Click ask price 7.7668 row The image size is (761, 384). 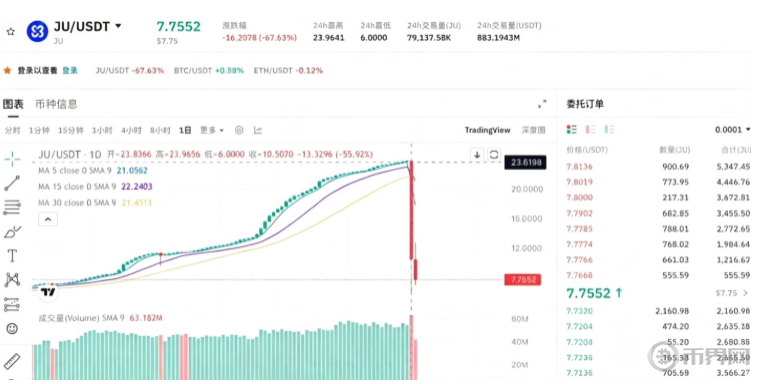click(x=658, y=275)
